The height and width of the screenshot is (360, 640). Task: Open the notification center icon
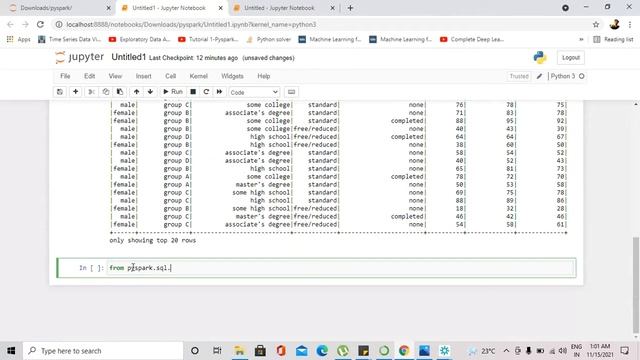click(624, 351)
